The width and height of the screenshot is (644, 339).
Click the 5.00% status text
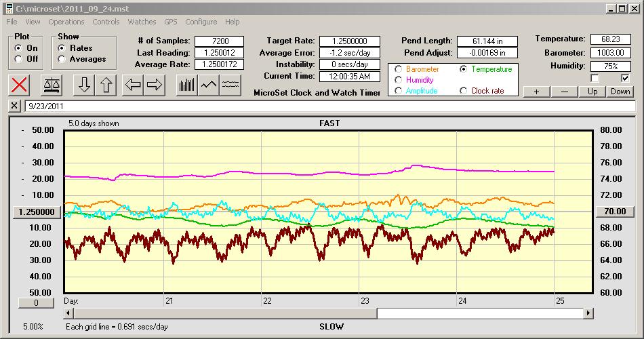pos(33,327)
